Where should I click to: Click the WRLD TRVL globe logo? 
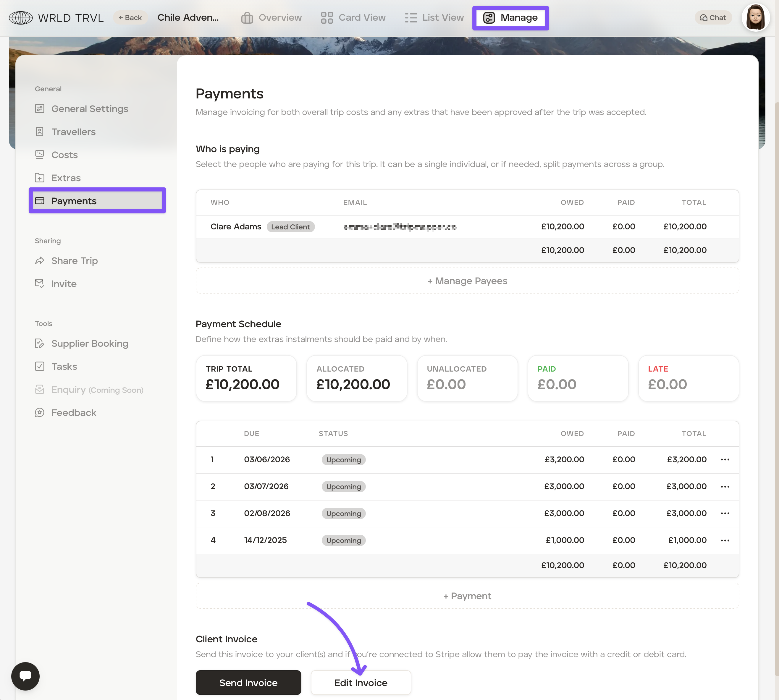21,18
